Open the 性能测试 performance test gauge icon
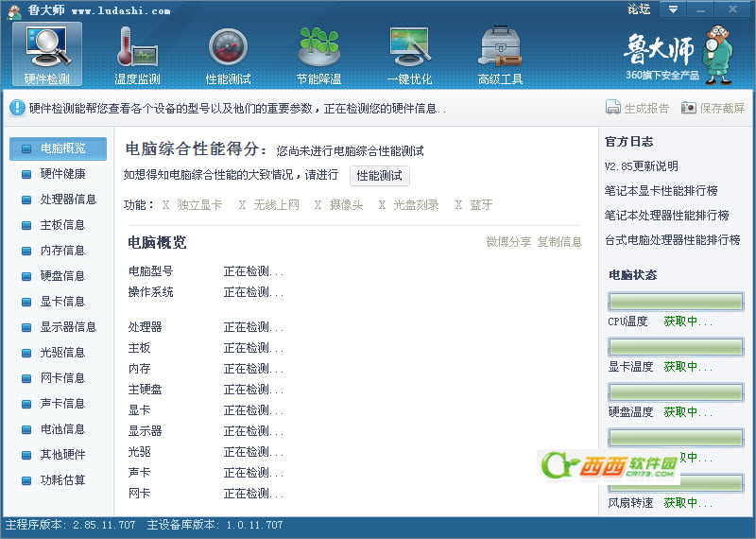 (x=228, y=54)
